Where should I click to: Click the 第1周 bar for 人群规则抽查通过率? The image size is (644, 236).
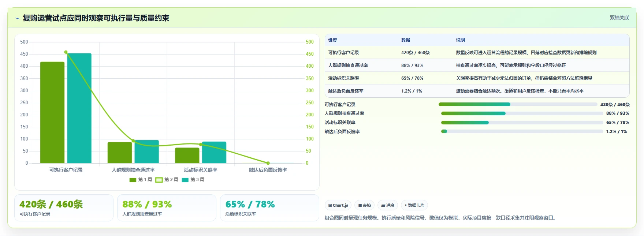tap(120, 153)
